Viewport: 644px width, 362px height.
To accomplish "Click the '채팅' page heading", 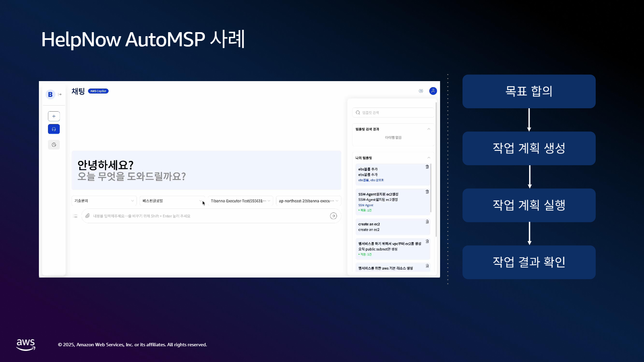I will tap(78, 91).
